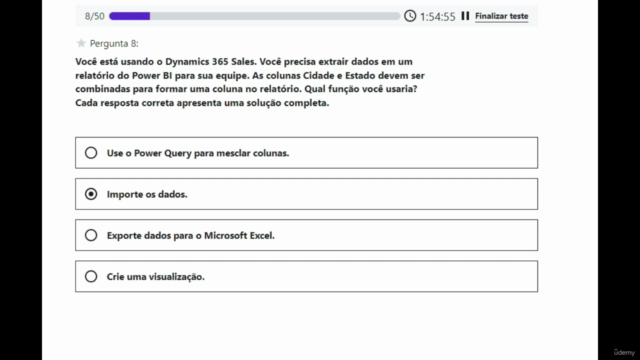
Task: Click answer text 'Exporte dados para o Microsoft Excel.'
Action: pos(191,236)
